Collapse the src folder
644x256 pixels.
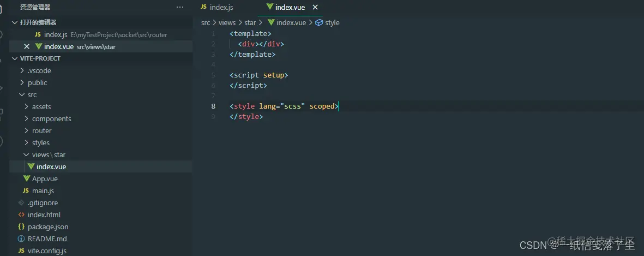point(22,94)
